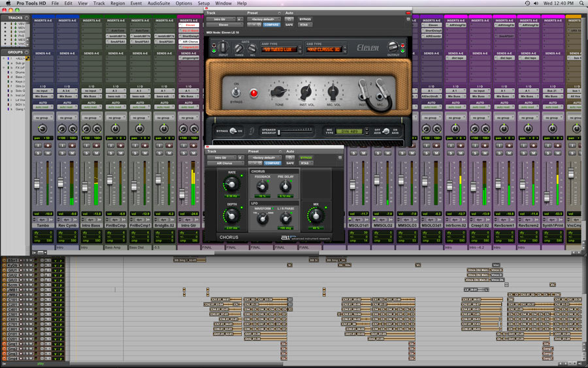
Task: Mute the Tambo track
Action: pos(48,153)
